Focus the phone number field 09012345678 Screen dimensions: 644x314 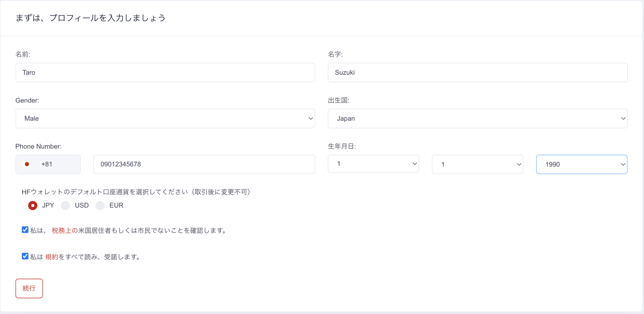click(x=204, y=164)
